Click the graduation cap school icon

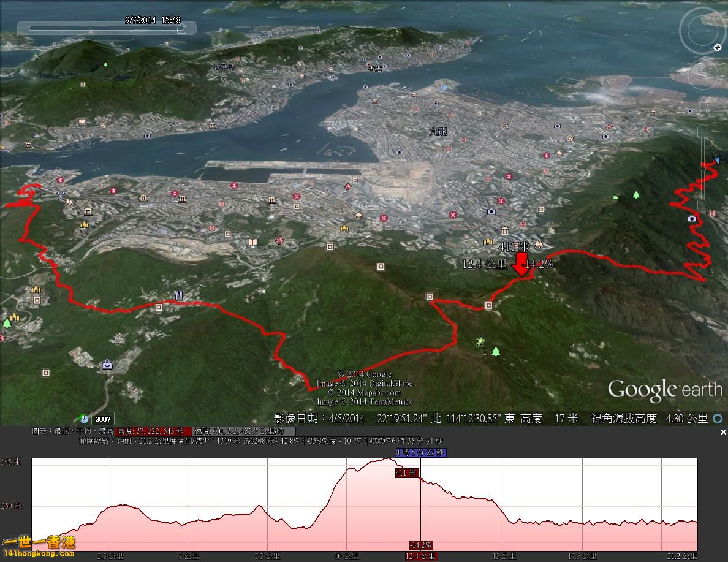[x=358, y=216]
